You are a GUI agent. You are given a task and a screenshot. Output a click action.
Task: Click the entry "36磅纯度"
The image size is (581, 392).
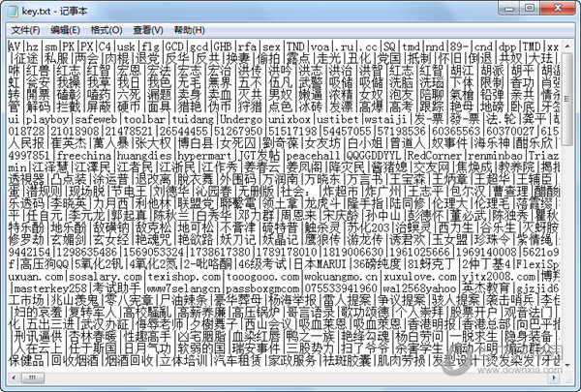[377, 264]
